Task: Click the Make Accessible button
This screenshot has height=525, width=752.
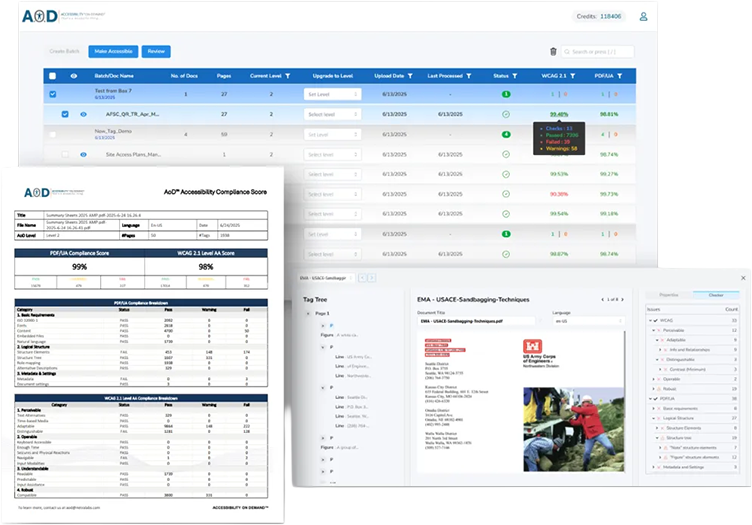Action: click(x=113, y=51)
